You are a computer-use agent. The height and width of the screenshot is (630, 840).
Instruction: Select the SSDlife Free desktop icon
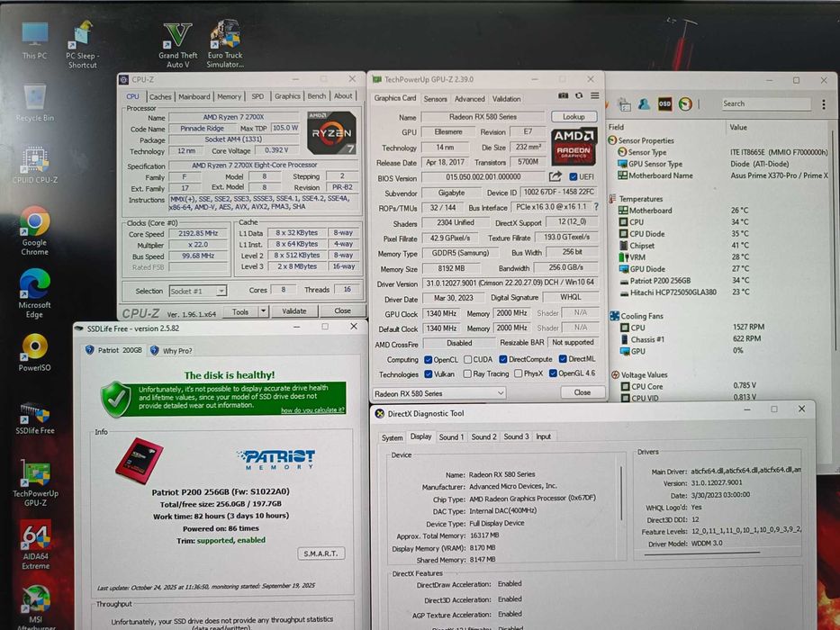click(35, 418)
